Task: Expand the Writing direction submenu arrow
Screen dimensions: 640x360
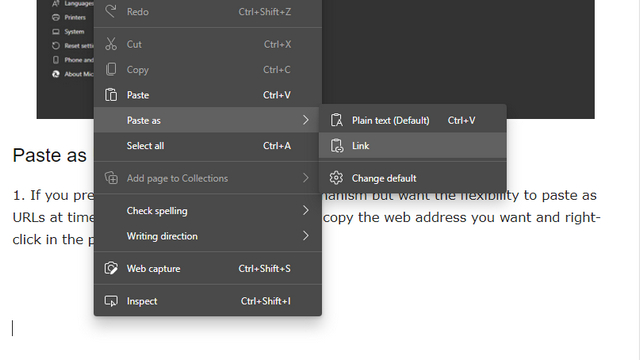Action: pos(306,236)
